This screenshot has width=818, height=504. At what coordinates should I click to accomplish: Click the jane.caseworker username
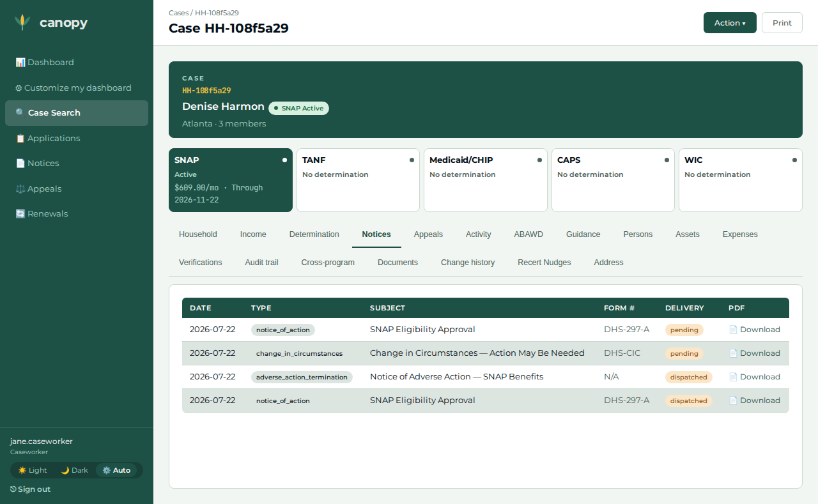point(42,441)
